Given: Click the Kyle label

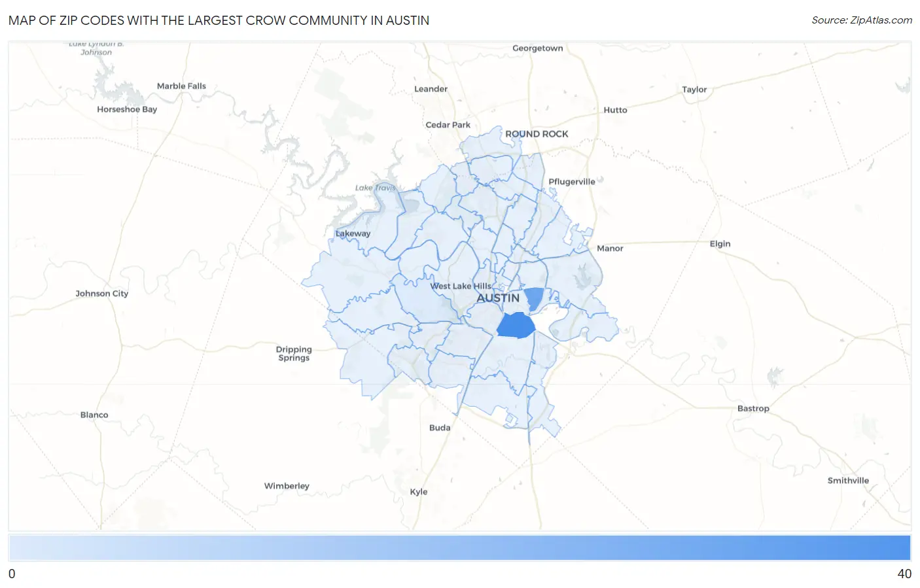Looking at the screenshot, I should (x=419, y=492).
